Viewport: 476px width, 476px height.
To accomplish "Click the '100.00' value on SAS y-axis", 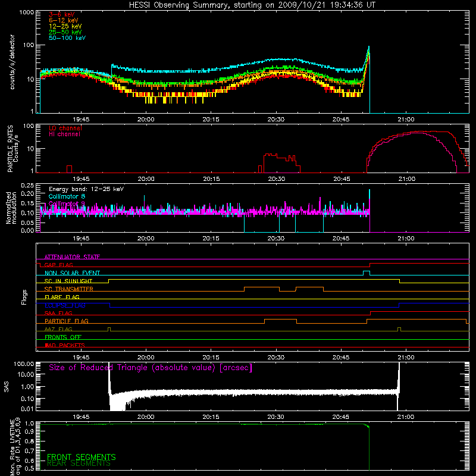I will click(24, 364).
